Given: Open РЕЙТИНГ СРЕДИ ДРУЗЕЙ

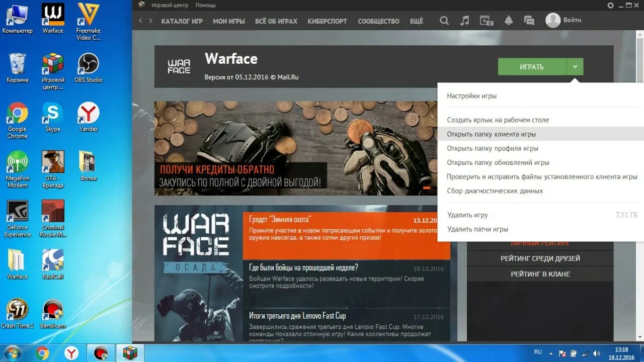Looking at the screenshot, I should tap(540, 258).
